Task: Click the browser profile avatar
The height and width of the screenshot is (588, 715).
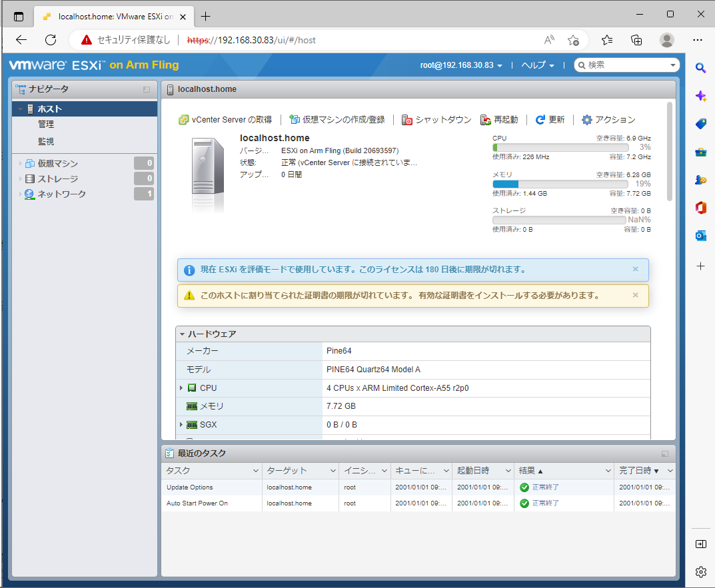Action: pos(666,40)
